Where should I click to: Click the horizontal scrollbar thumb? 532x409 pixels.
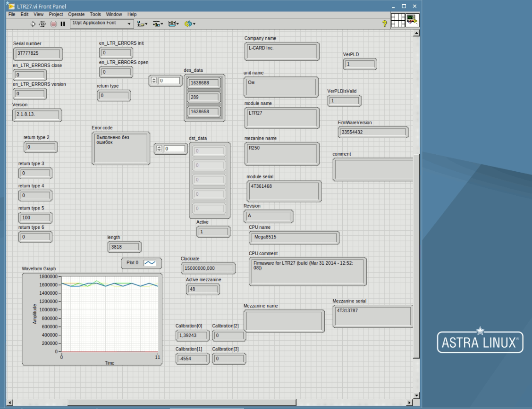click(182, 402)
